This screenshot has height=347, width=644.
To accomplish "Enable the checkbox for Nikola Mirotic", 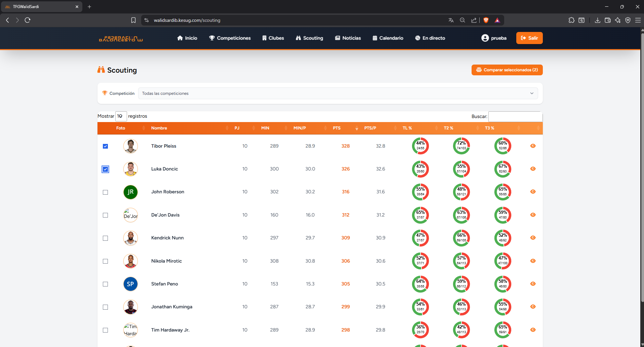I will 106,261.
